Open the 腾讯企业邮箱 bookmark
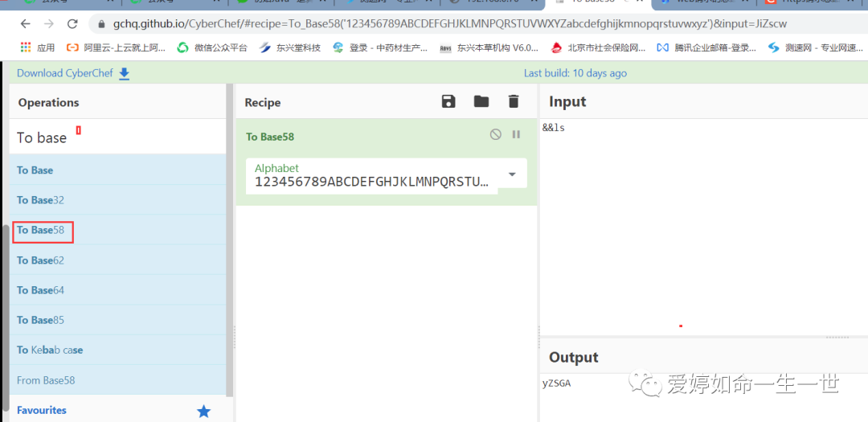The height and width of the screenshot is (422, 868). pyautogui.click(x=707, y=47)
